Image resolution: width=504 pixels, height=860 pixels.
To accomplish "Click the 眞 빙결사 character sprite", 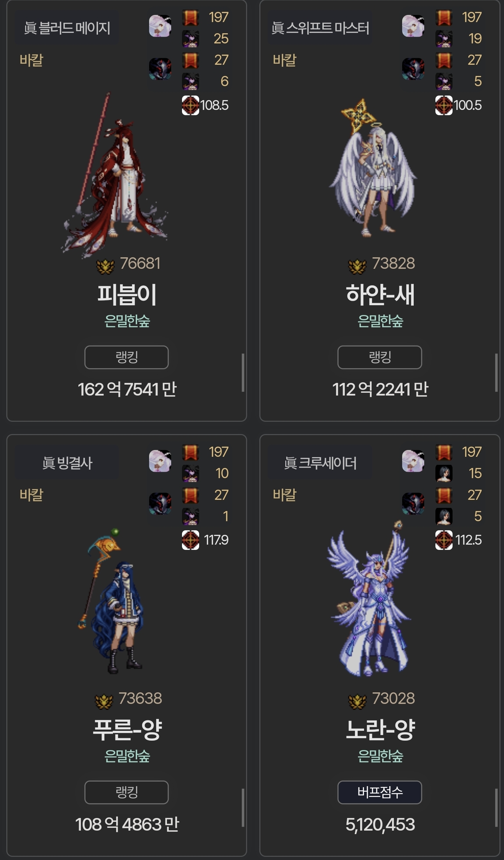I will coord(111,601).
